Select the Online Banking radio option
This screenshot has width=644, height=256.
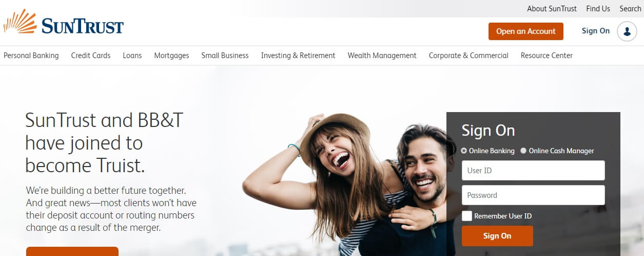pyautogui.click(x=464, y=151)
